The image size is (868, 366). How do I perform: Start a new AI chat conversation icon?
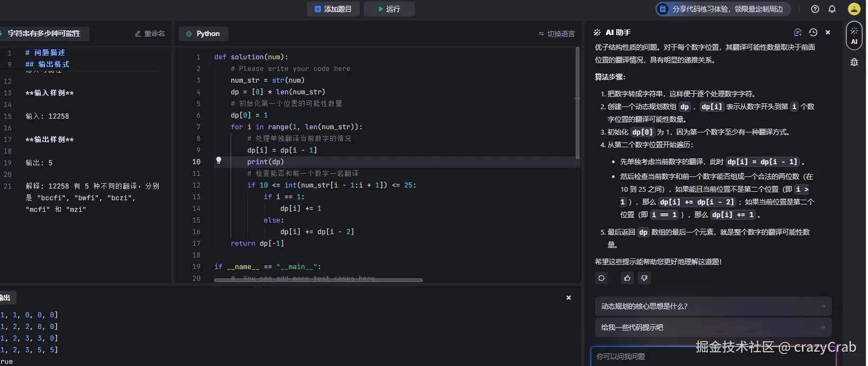click(x=798, y=32)
